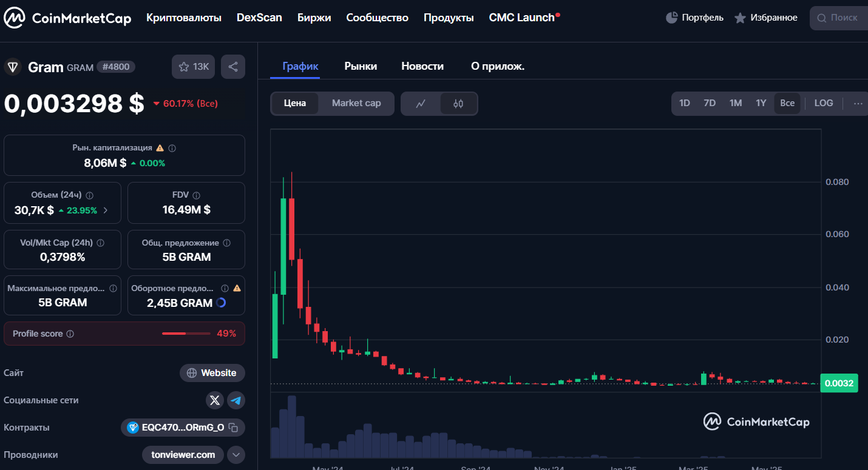Open the X (Twitter) social link
The image size is (868, 470).
point(215,400)
